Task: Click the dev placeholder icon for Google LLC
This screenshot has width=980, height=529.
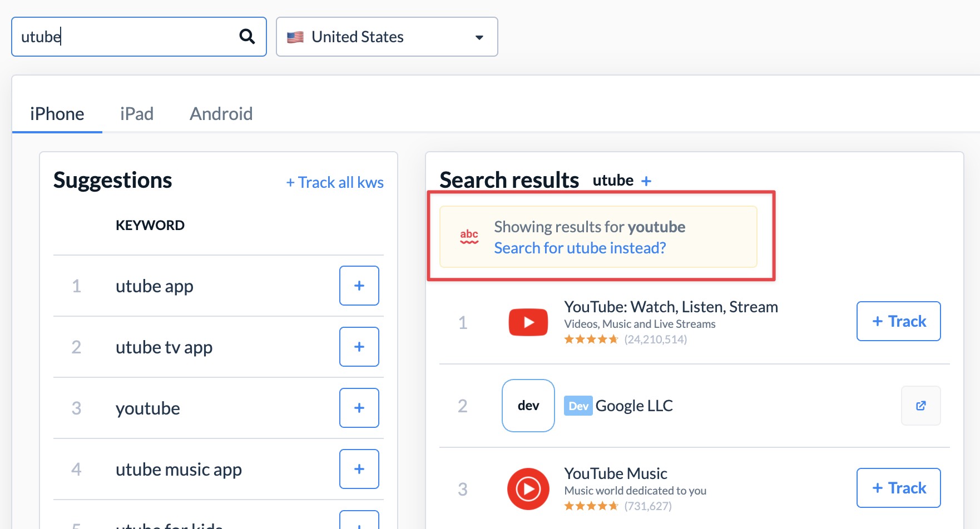Action: click(x=528, y=406)
